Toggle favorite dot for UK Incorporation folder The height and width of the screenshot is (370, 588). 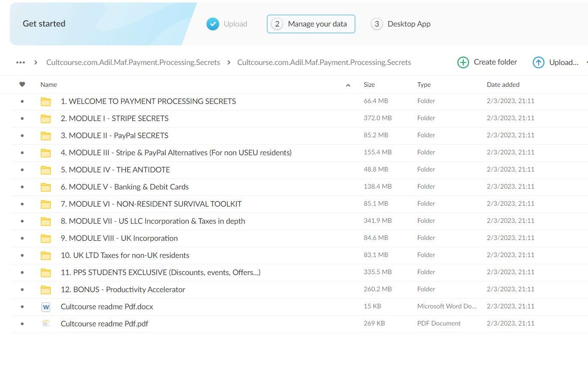22,238
